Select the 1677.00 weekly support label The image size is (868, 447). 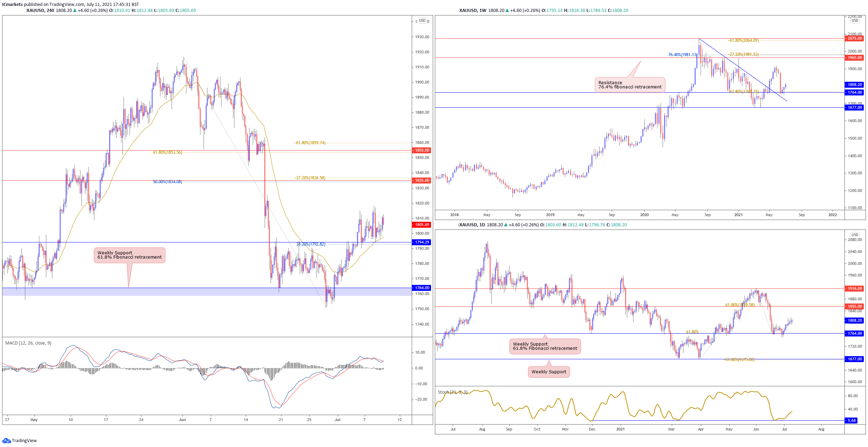pos(855,107)
